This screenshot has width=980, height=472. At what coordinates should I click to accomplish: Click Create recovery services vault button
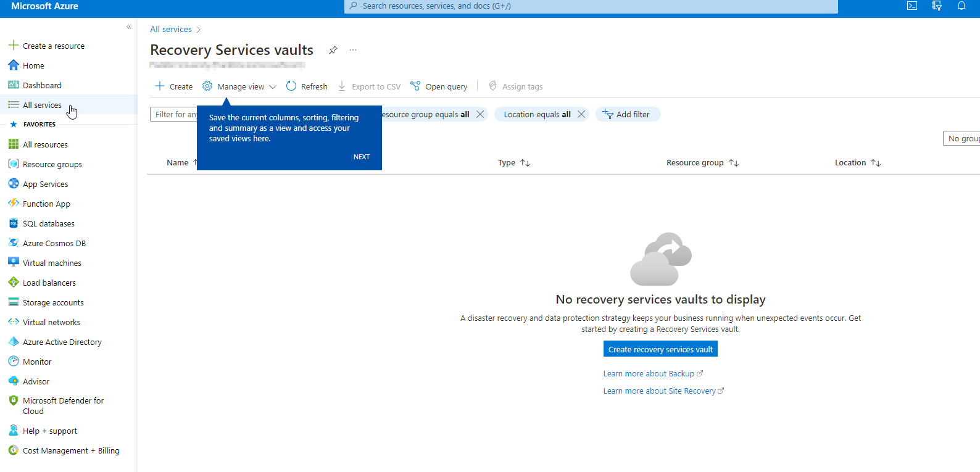click(660, 349)
